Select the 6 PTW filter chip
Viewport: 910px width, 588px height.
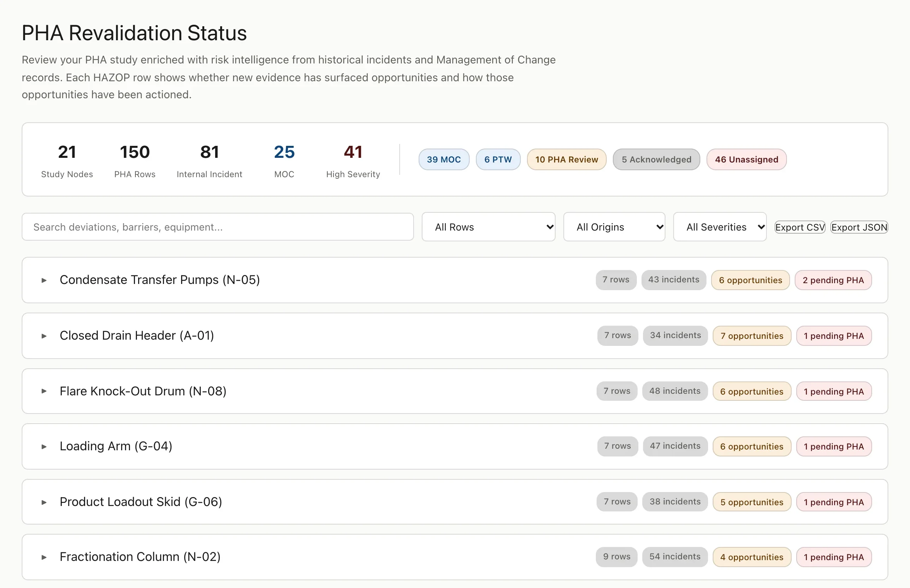498,159
